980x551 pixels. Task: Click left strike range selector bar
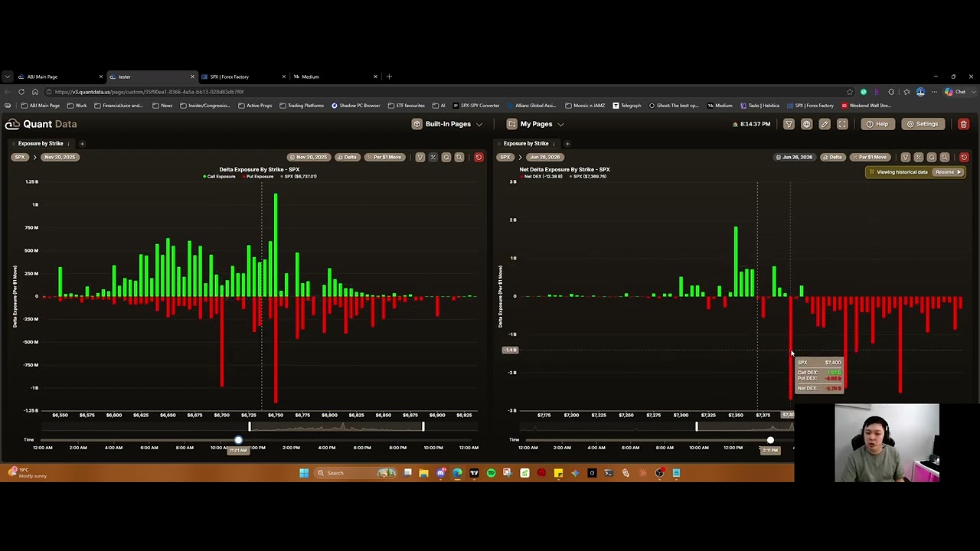pyautogui.click(x=336, y=426)
